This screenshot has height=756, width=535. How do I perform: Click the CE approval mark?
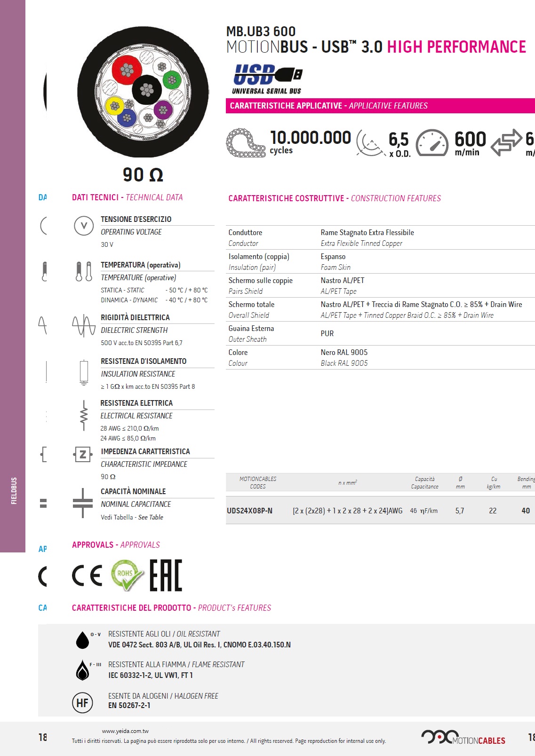[x=87, y=575]
